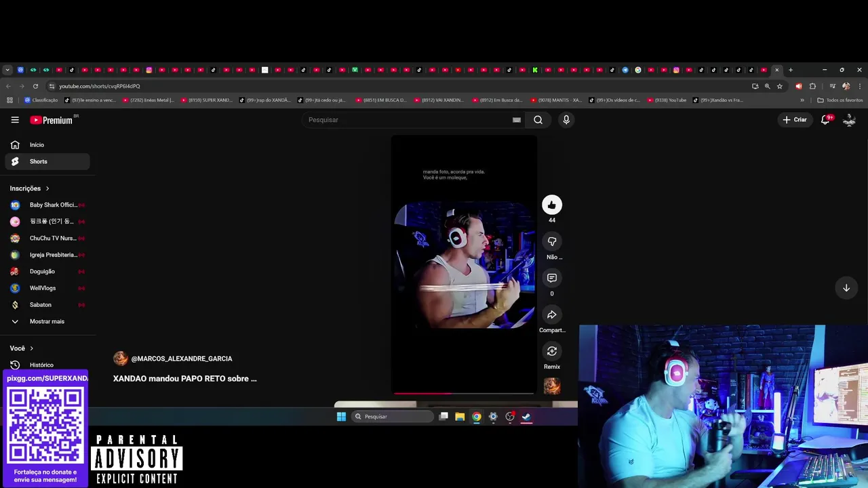This screenshot has width=868, height=488.
Task: Open Doguigão channel
Action: coord(47,271)
